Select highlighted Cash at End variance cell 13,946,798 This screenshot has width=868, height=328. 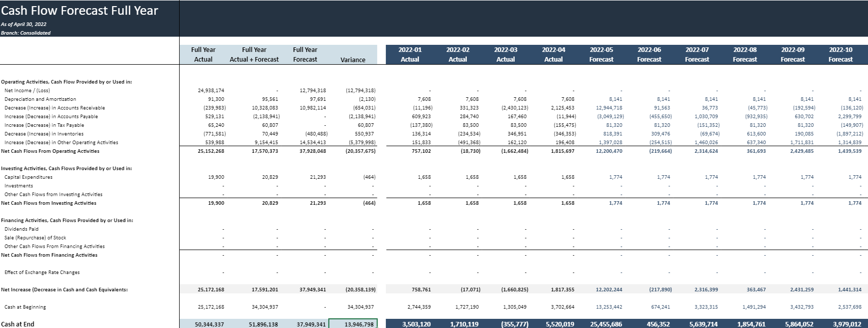click(x=353, y=324)
